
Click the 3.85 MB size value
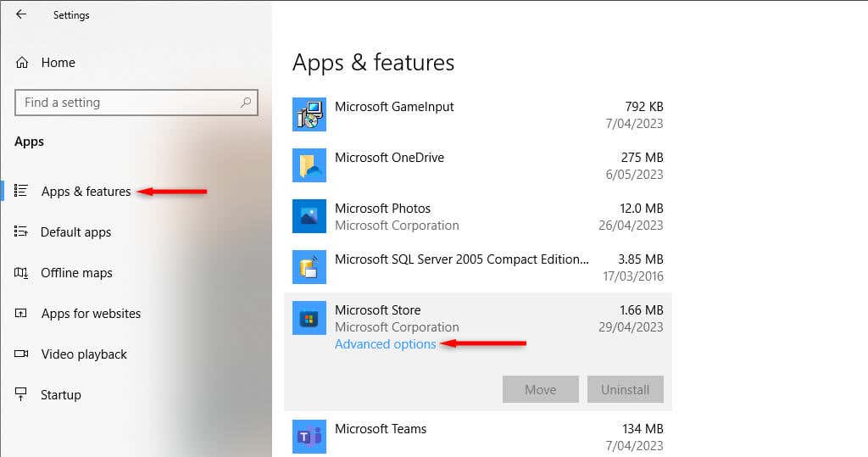coord(641,259)
